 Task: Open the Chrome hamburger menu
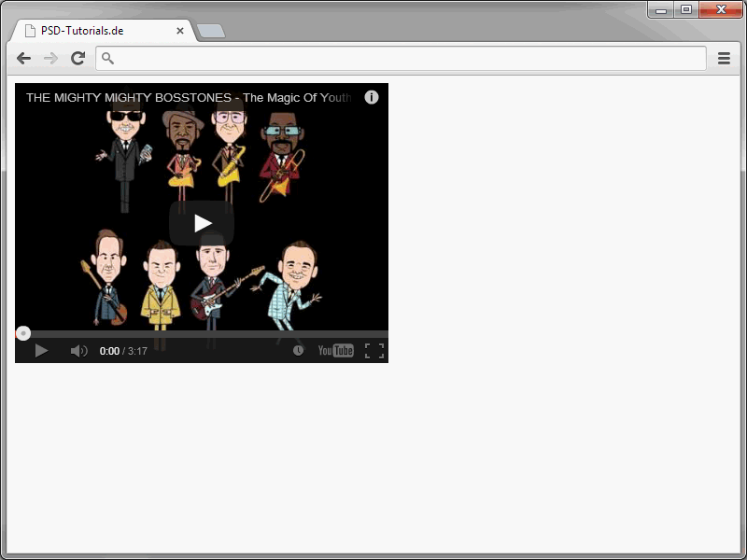[x=724, y=58]
